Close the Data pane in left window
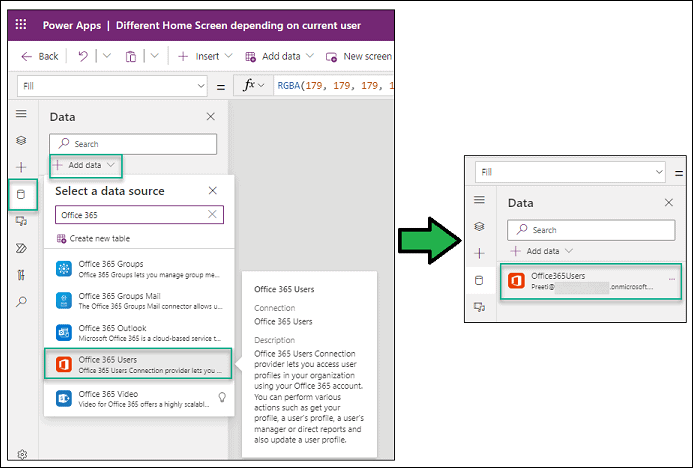Viewport: 693px width, 468px height. pos(211,117)
